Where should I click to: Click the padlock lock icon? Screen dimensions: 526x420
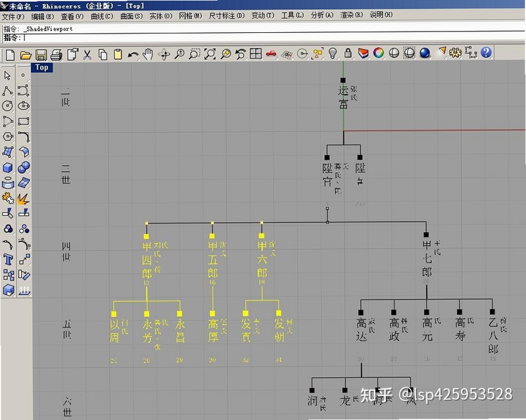(x=348, y=53)
